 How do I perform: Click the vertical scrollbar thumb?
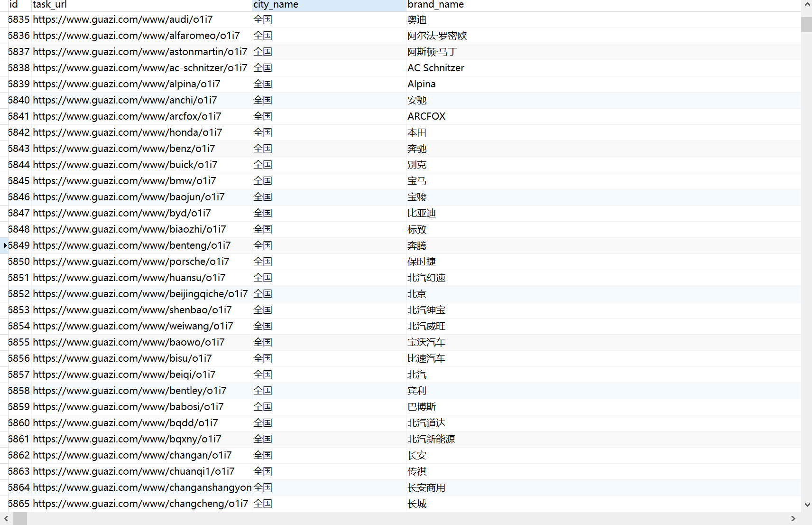(x=807, y=24)
